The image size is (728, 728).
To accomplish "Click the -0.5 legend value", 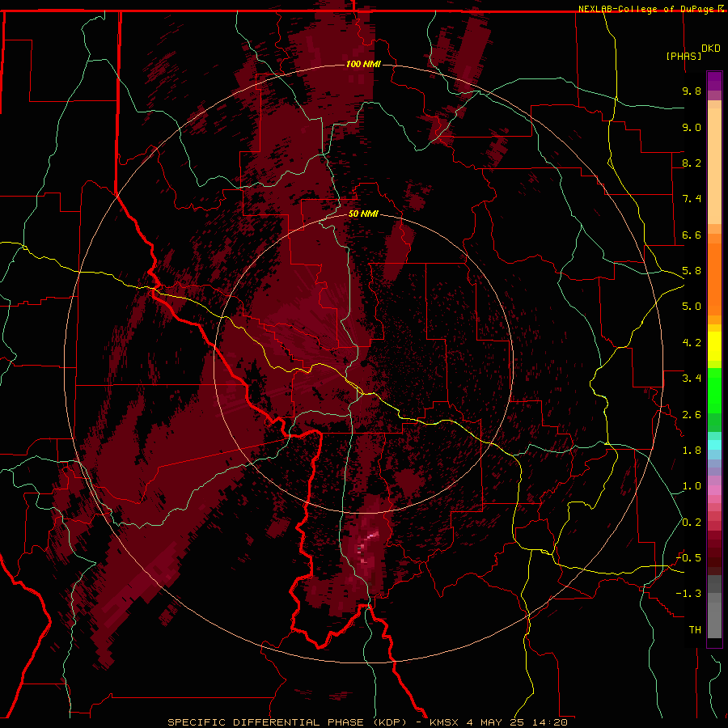I will [688, 558].
